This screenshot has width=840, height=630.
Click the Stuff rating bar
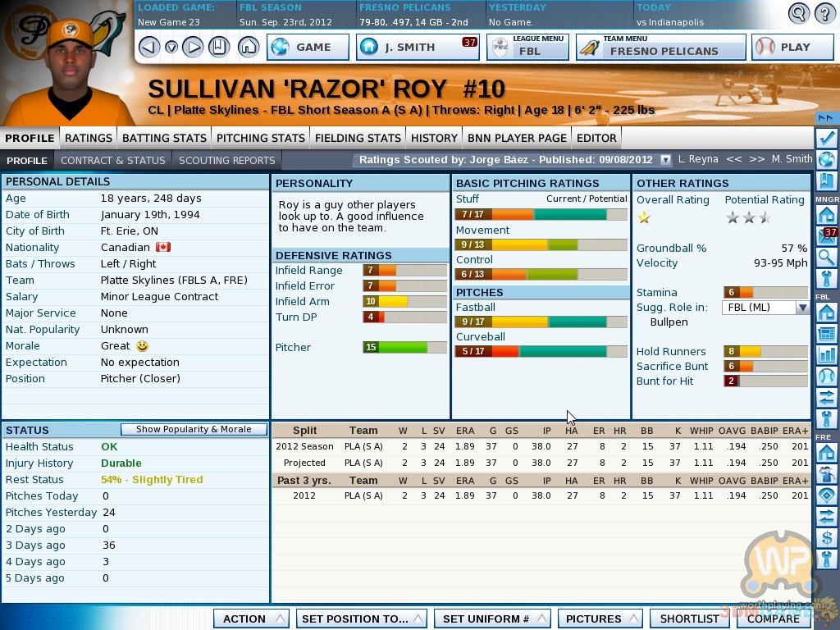[541, 215]
